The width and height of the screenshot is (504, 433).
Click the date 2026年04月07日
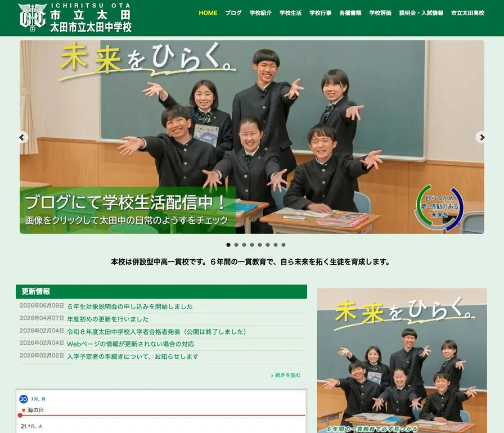coord(42,318)
